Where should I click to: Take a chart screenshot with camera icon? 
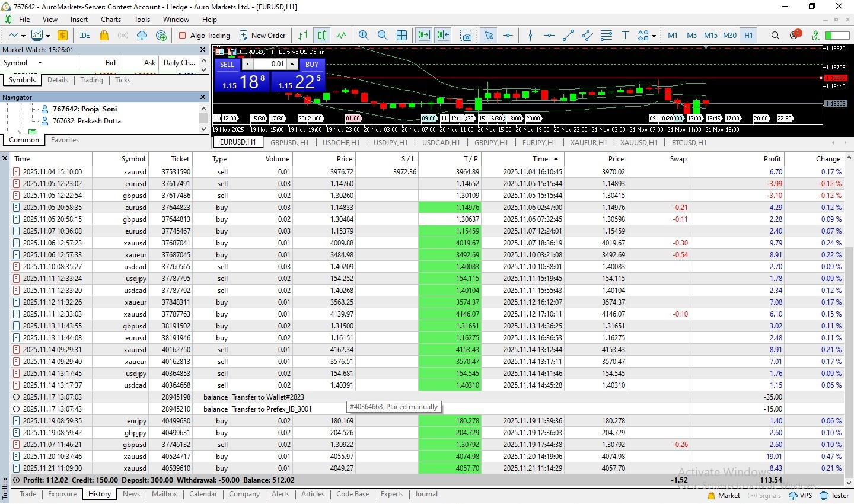[x=467, y=36]
